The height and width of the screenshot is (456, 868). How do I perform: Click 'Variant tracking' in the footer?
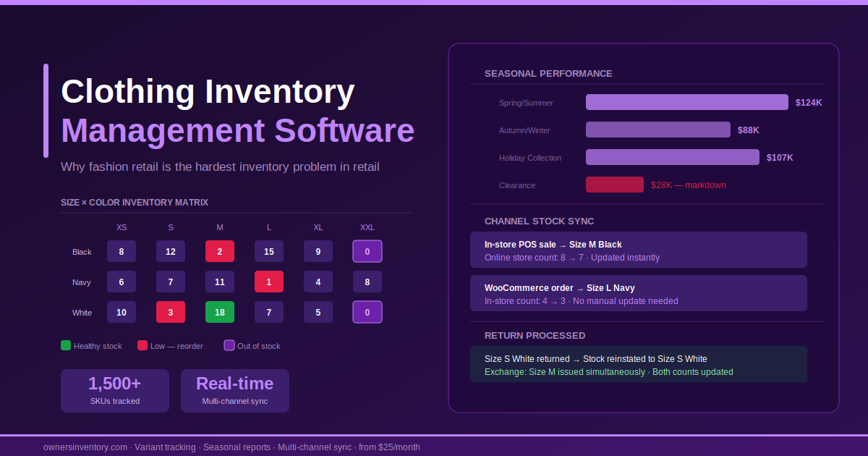[165, 447]
